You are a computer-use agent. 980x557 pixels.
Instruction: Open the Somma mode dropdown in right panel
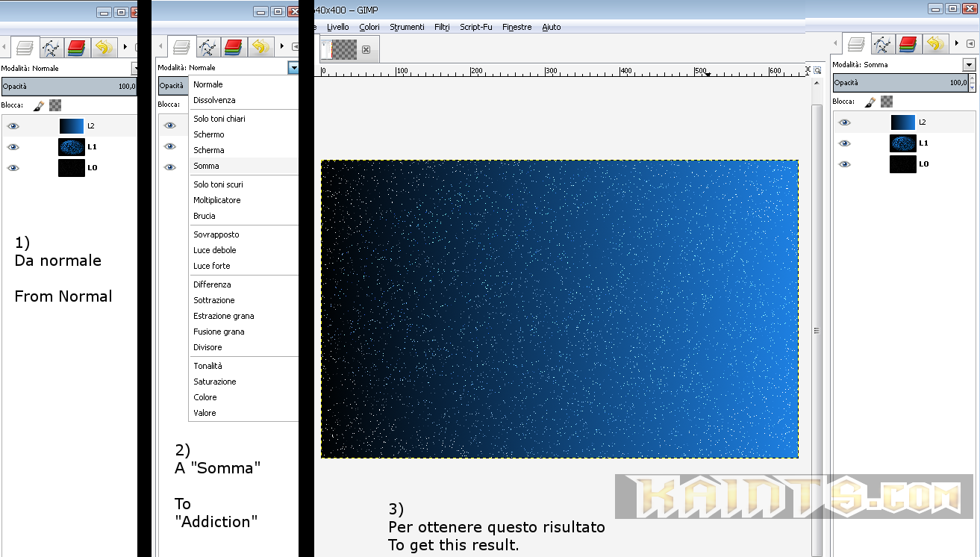click(x=969, y=65)
